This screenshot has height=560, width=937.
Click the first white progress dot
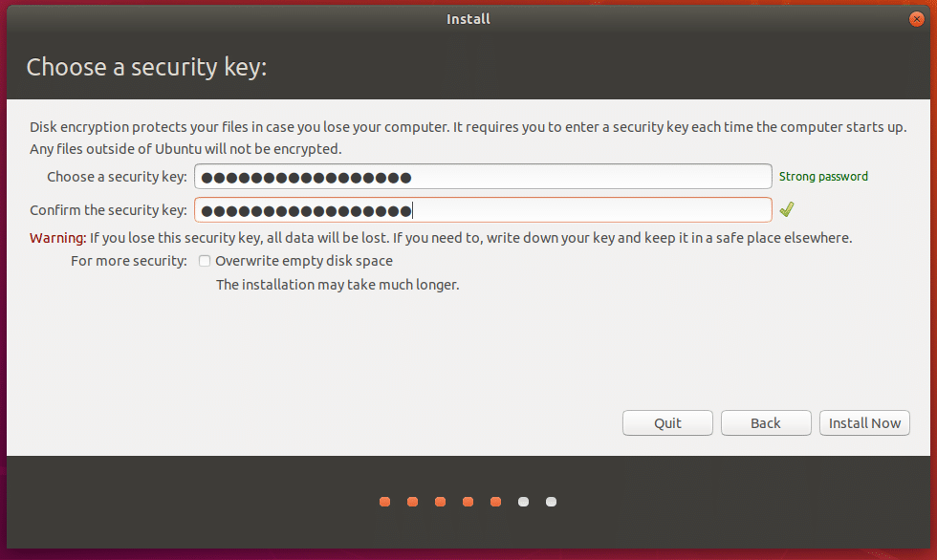pos(523,502)
